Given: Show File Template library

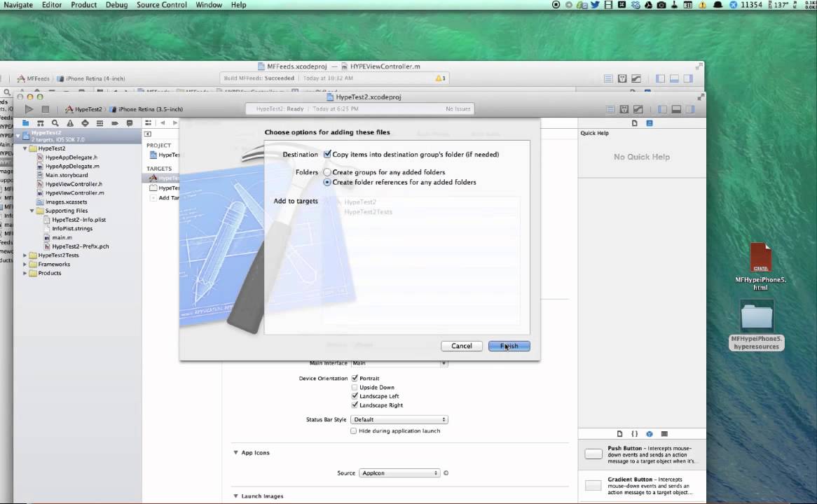Looking at the screenshot, I should [x=619, y=434].
